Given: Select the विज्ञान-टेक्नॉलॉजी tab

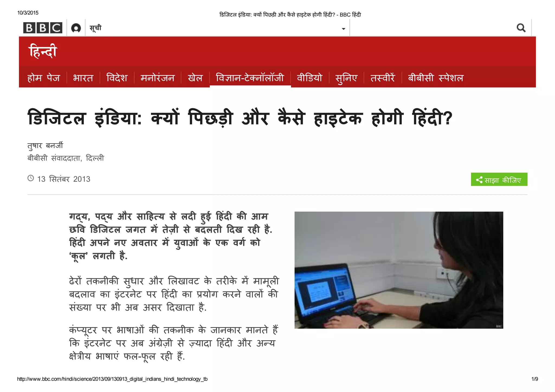Looking at the screenshot, I should point(250,78).
